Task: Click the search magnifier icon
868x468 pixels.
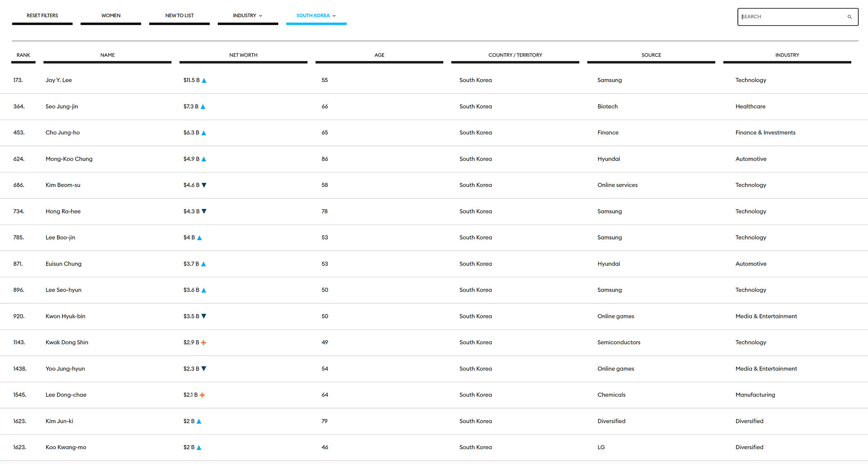Action: pyautogui.click(x=849, y=17)
